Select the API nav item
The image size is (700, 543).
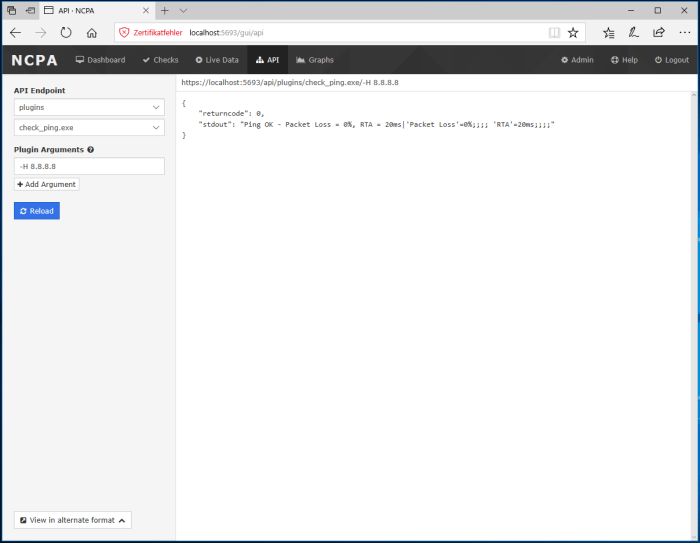tap(267, 60)
